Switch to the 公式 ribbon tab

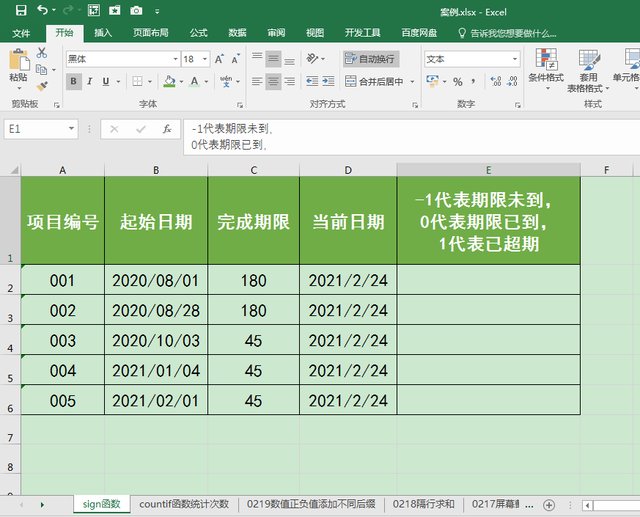[x=198, y=33]
